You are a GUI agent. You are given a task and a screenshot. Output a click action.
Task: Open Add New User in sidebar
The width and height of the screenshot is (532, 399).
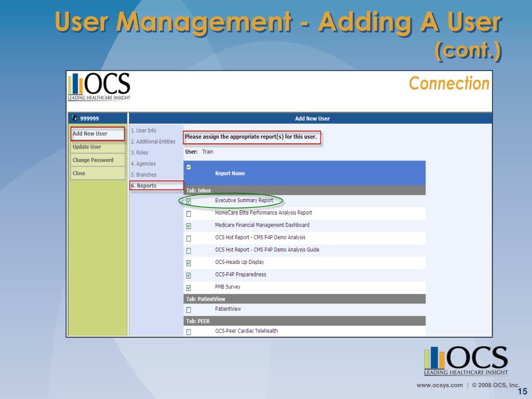coord(98,134)
